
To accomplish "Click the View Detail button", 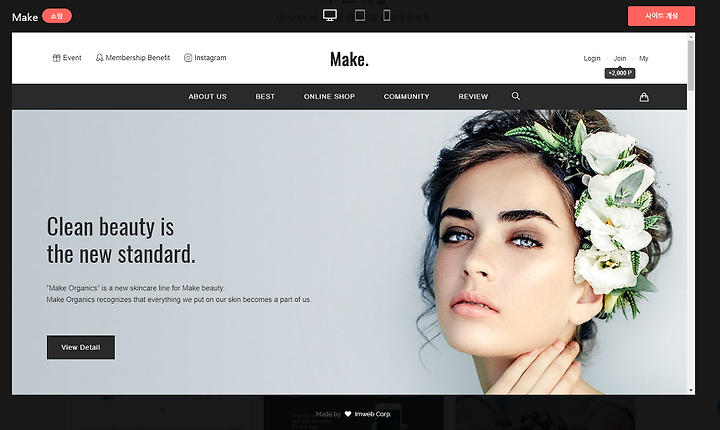I will pyautogui.click(x=81, y=347).
